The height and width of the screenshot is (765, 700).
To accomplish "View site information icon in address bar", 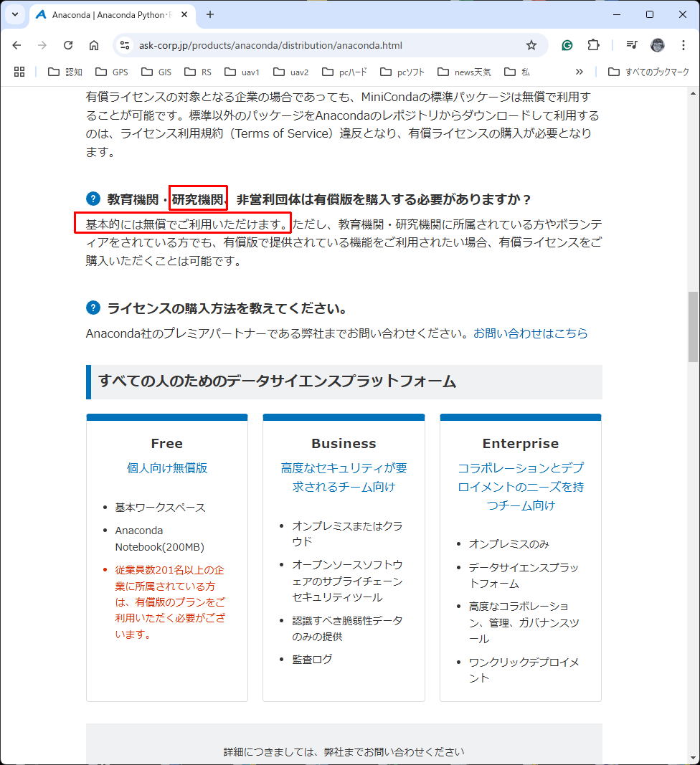I will (125, 45).
